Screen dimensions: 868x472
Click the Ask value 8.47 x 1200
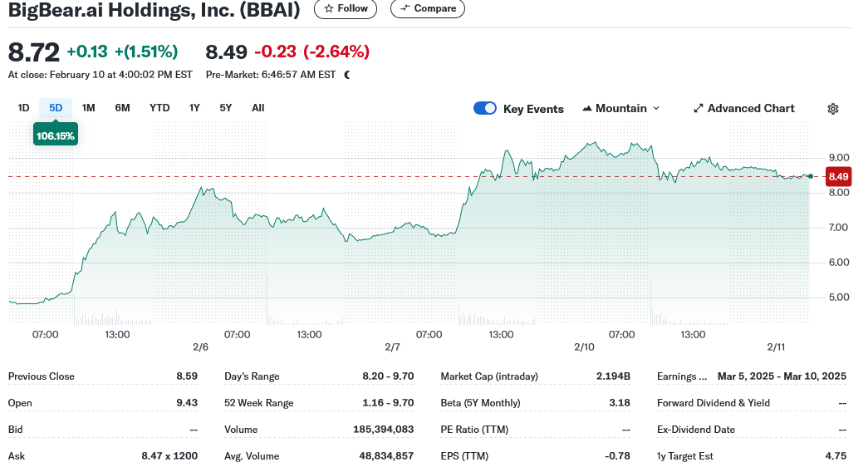pyautogui.click(x=169, y=456)
